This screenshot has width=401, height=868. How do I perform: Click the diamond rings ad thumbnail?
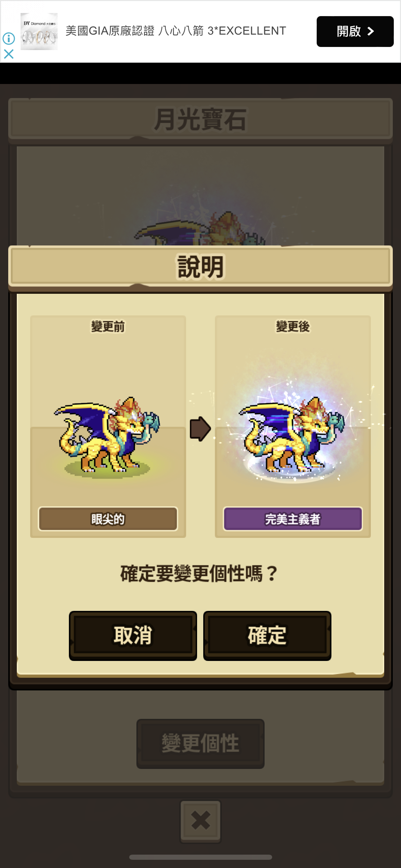click(39, 32)
